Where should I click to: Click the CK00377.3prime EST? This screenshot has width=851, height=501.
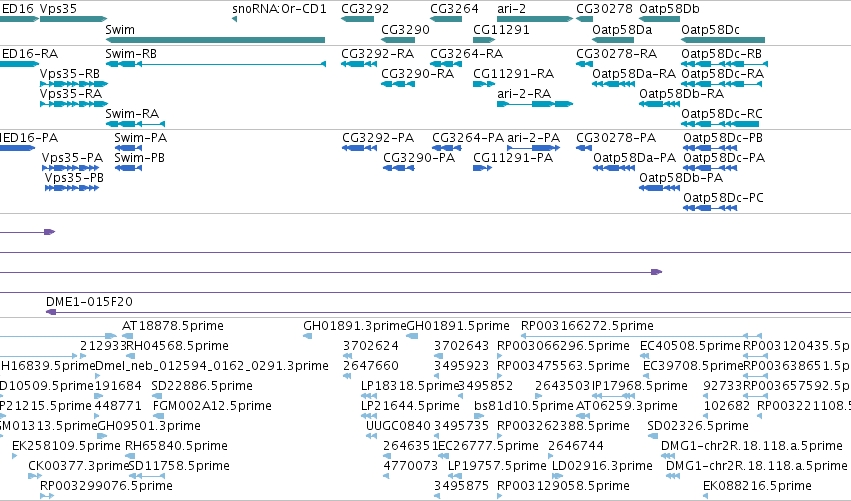click(x=35, y=476)
